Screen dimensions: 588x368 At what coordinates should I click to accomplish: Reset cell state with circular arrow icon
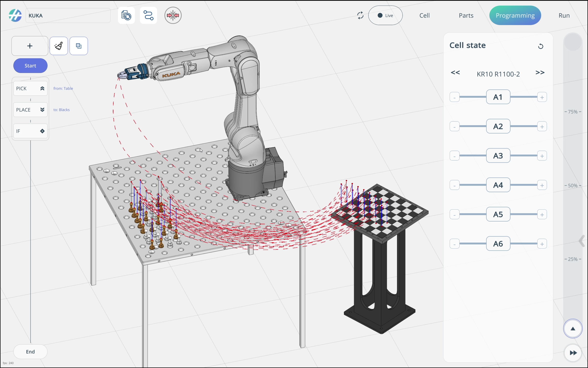point(540,46)
